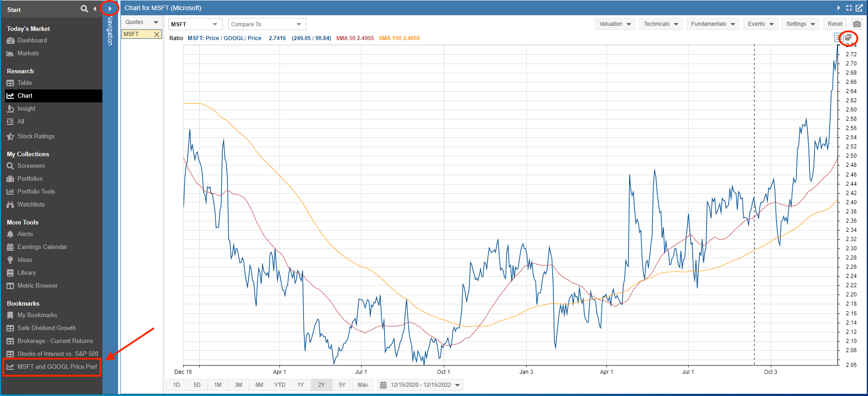Open the Library
868x396 pixels.
tap(21, 273)
